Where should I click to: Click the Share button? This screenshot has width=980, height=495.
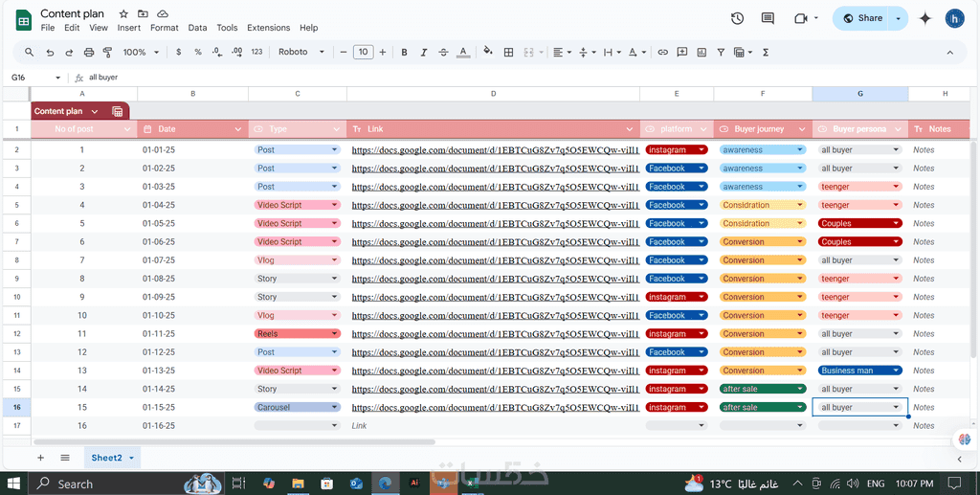(x=861, y=19)
